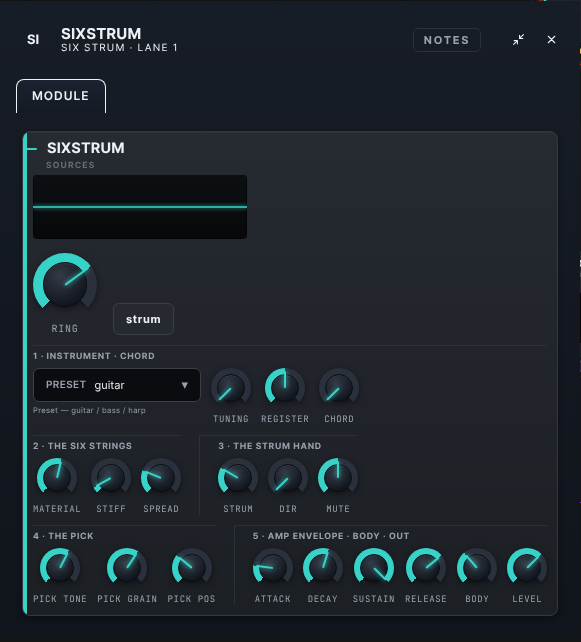This screenshot has height=642, width=581.
Task: Click the BODY knob
Action: (477, 568)
